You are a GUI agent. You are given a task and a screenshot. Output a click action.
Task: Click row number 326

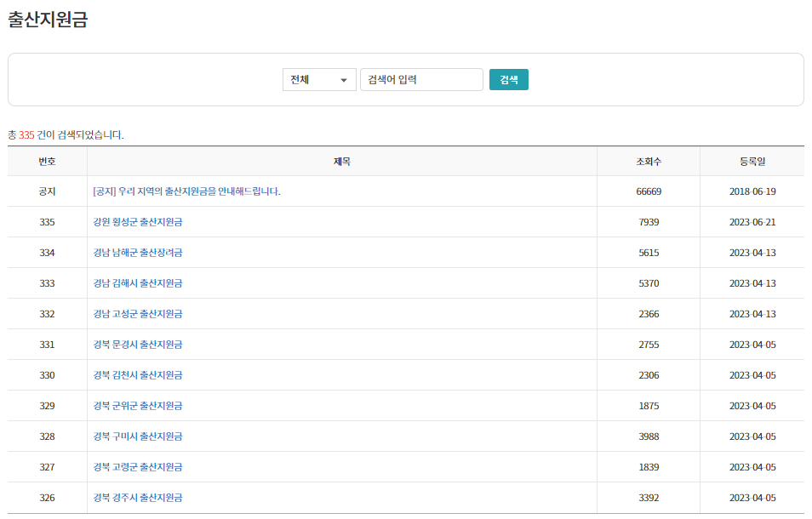pyautogui.click(x=47, y=498)
